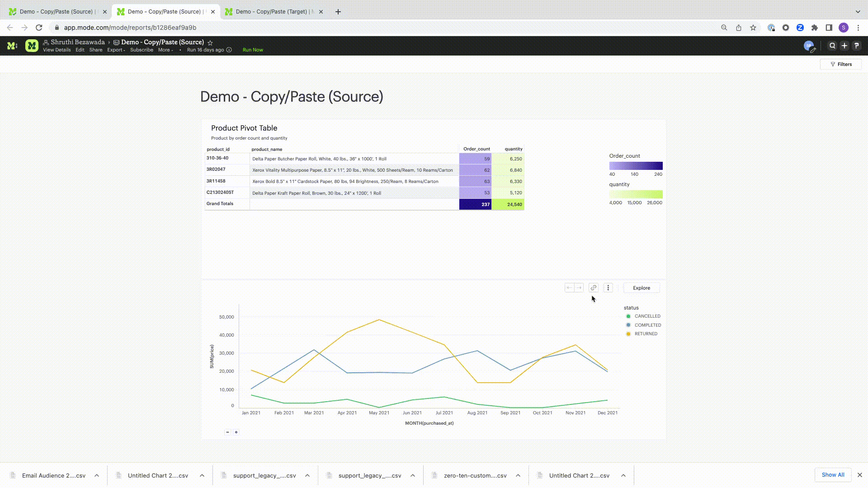Click the browser forward arrow

point(24,28)
